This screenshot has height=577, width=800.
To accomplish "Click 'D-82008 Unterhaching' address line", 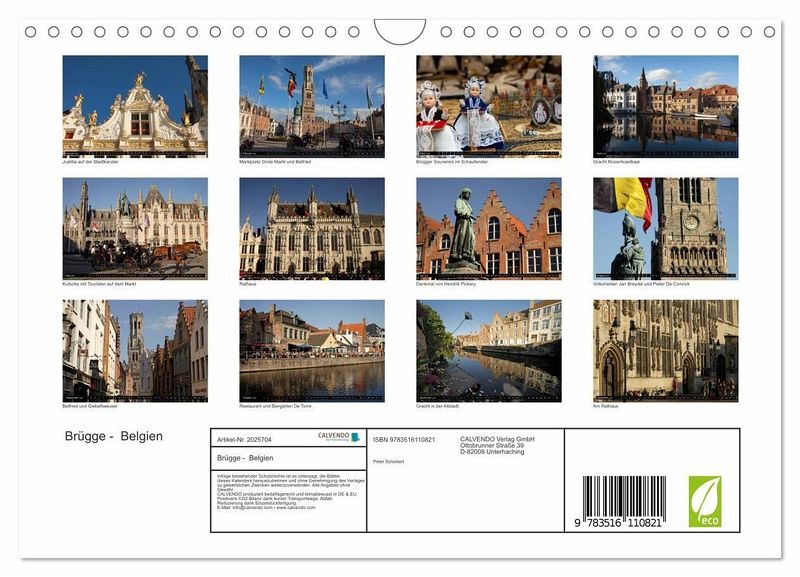I will point(492,451).
